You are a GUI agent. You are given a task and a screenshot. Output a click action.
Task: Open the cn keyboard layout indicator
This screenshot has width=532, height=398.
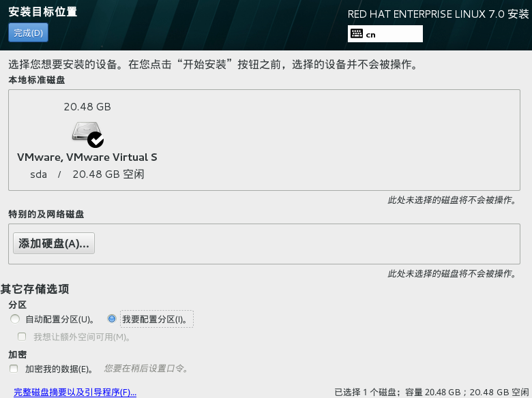pyautogui.click(x=385, y=34)
